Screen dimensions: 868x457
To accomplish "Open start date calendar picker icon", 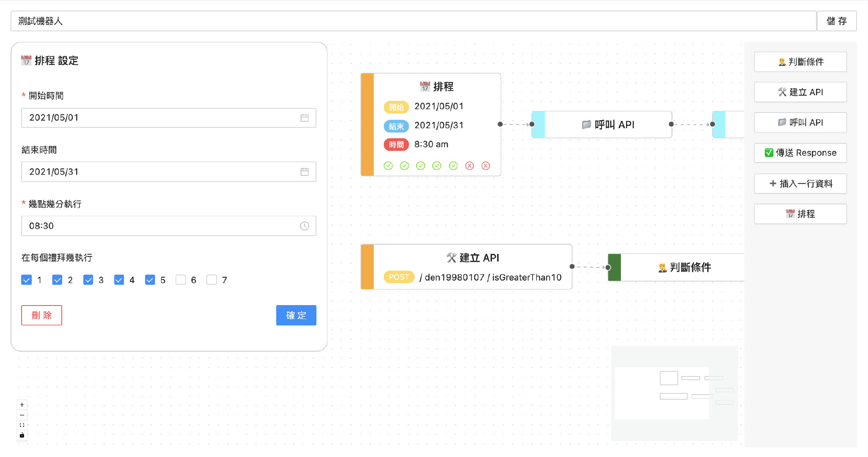I will (x=305, y=118).
